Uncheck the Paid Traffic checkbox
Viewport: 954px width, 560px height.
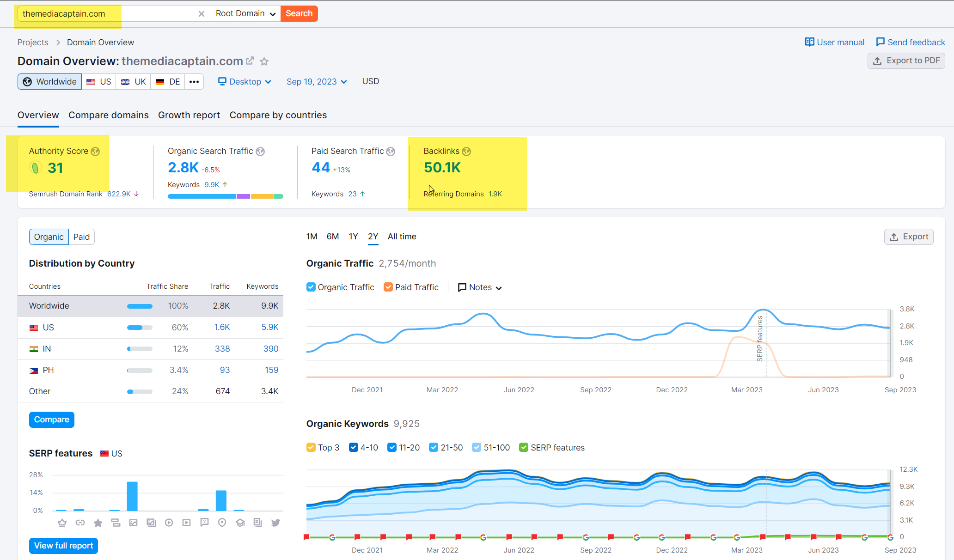tap(388, 287)
